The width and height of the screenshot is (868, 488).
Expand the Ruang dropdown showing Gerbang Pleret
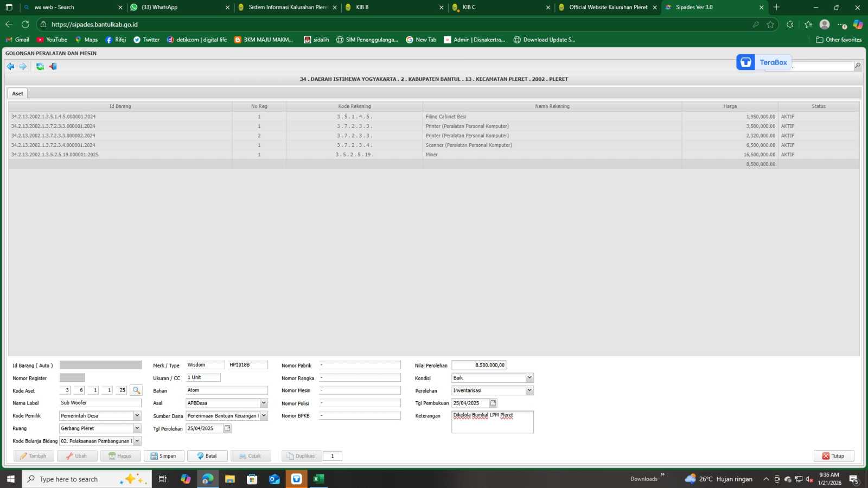coord(137,428)
